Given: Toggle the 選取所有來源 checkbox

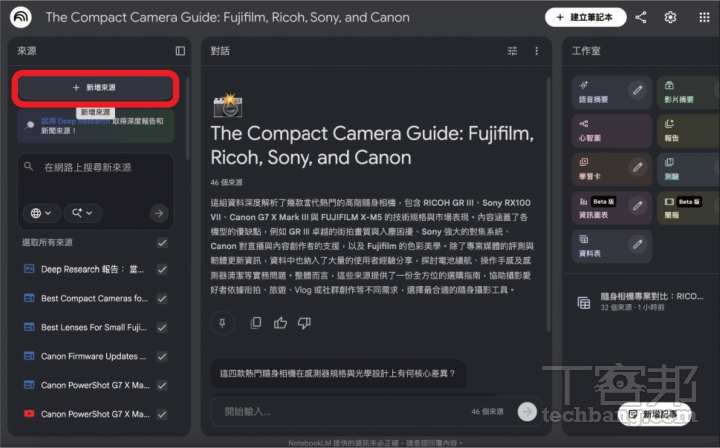Looking at the screenshot, I should click(x=162, y=242).
